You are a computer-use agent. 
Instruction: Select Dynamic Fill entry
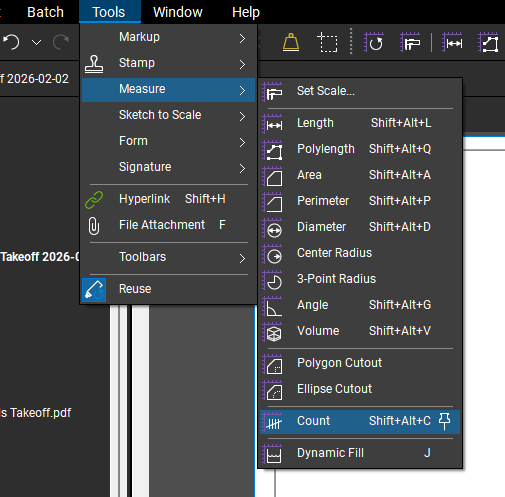pyautogui.click(x=360, y=453)
